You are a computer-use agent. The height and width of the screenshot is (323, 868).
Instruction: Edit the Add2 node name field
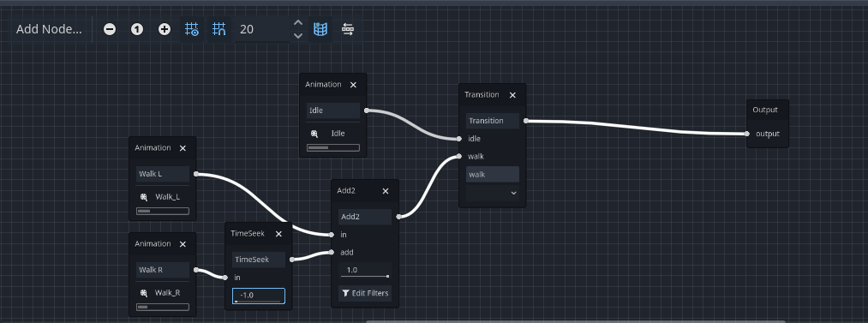(365, 217)
